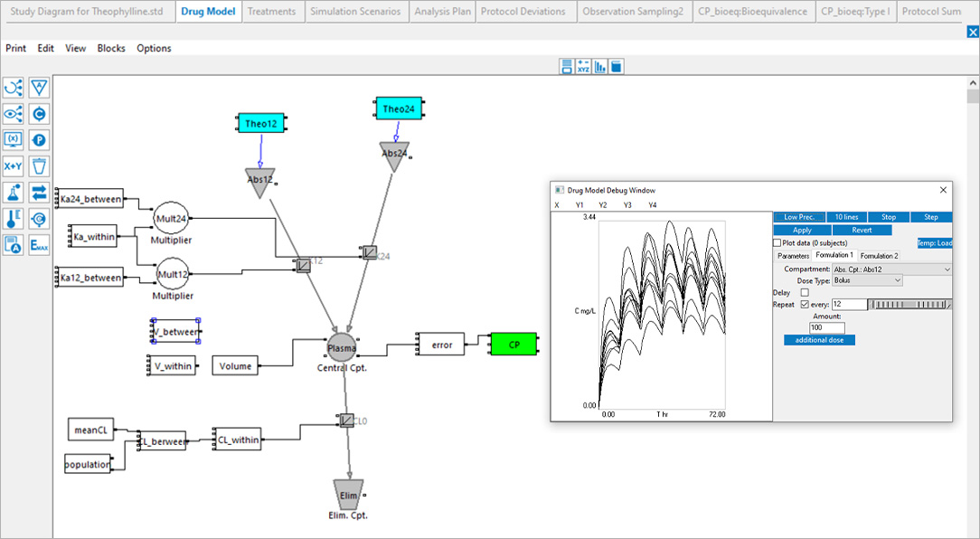Image resolution: width=980 pixels, height=539 pixels.
Task: Click the beaker toolbar icon
Action: (617, 67)
